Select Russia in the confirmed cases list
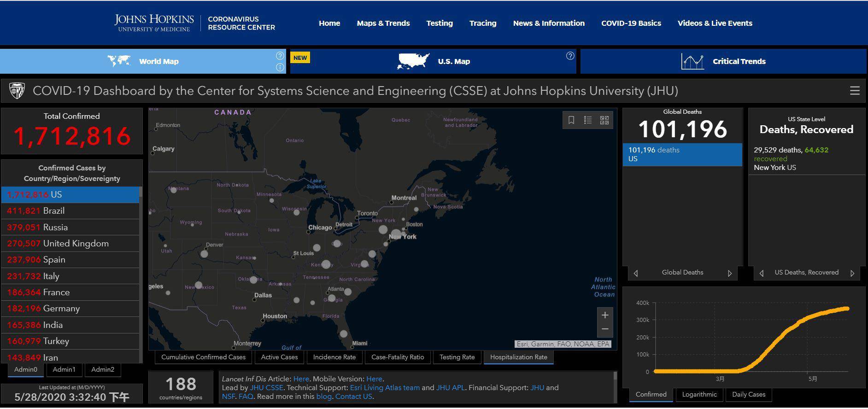Screen dimensions: 868x409 click(x=70, y=227)
